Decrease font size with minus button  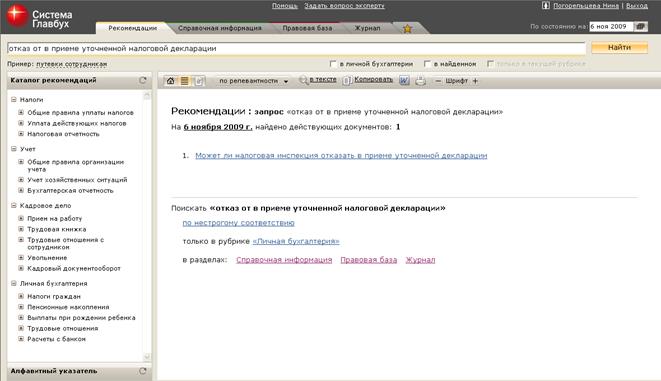click(438, 81)
